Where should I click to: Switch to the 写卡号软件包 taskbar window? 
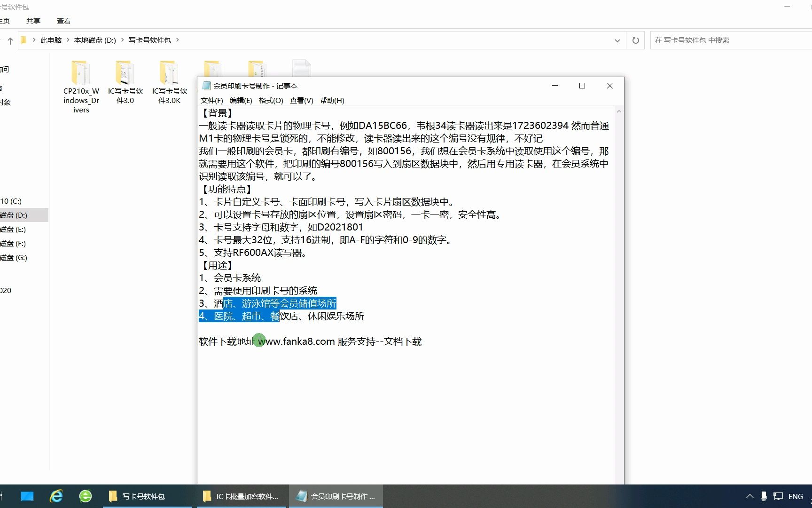coord(148,496)
